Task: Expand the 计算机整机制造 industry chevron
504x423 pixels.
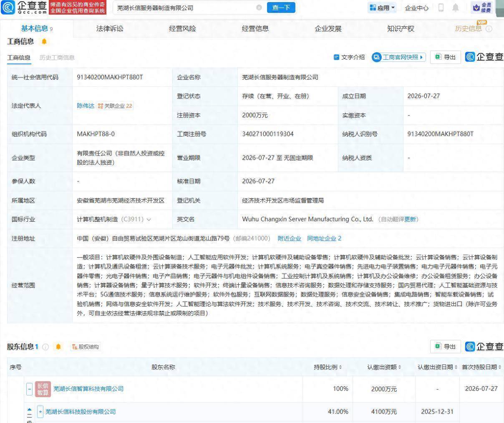Action: tap(149, 219)
